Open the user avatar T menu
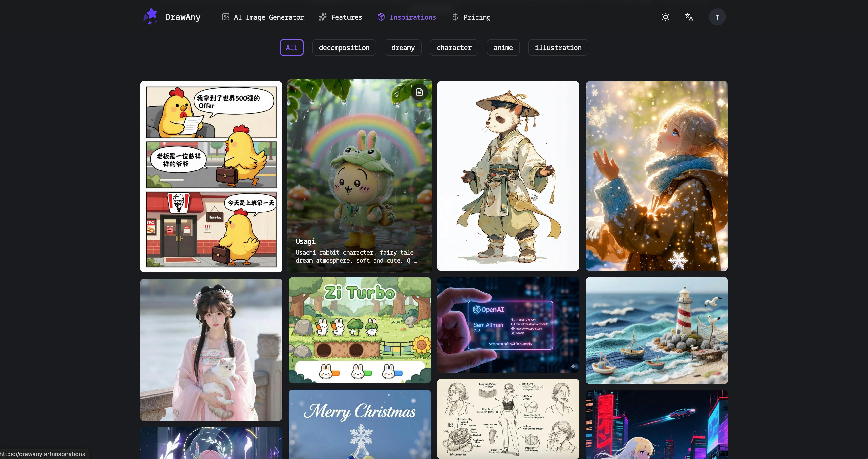868x459 pixels. point(717,17)
